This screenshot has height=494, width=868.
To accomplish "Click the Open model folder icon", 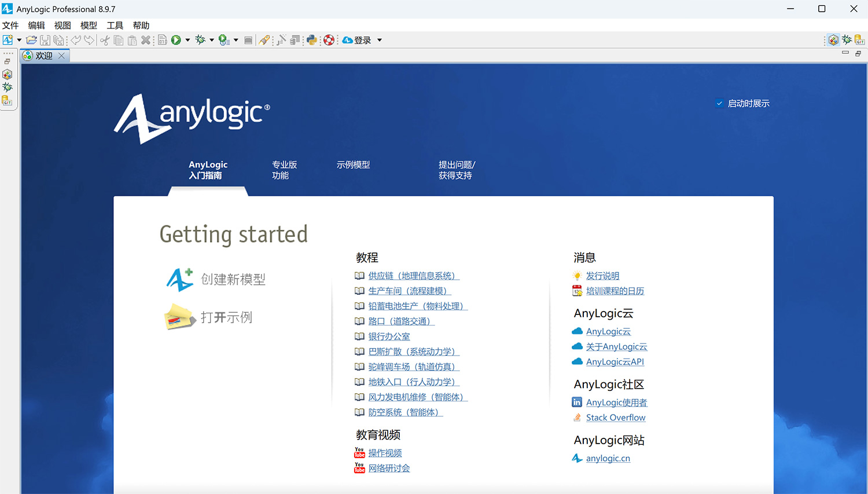I will click(32, 40).
